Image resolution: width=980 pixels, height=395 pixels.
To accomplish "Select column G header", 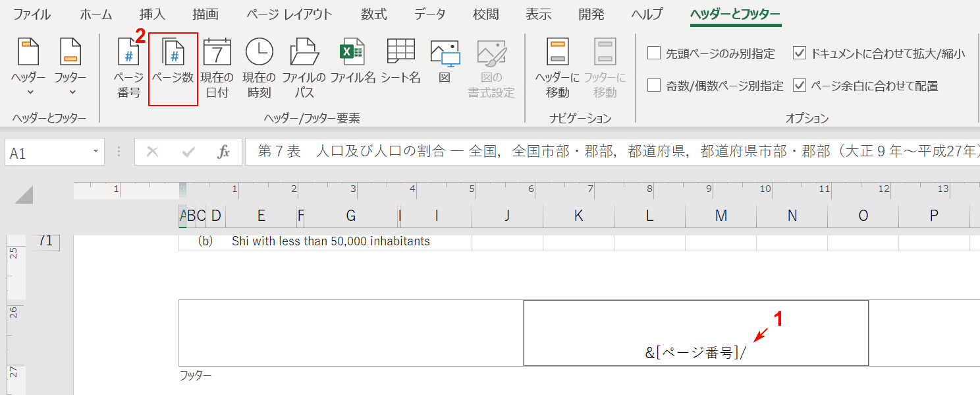I will [x=351, y=216].
